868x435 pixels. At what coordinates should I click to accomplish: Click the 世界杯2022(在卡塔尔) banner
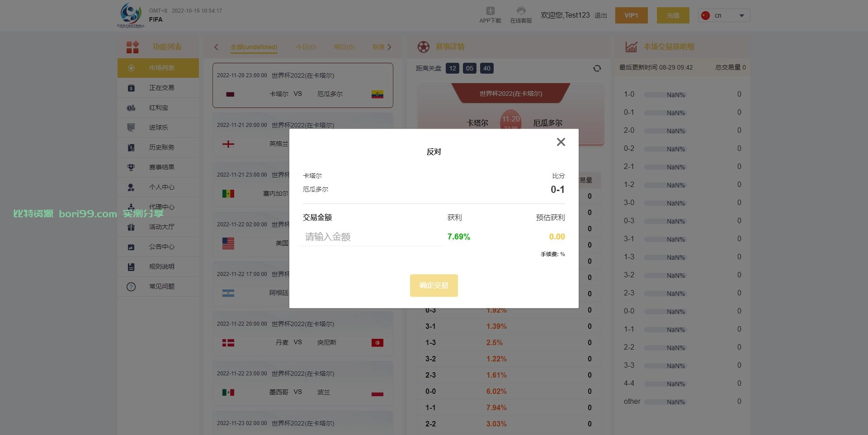coord(511,94)
